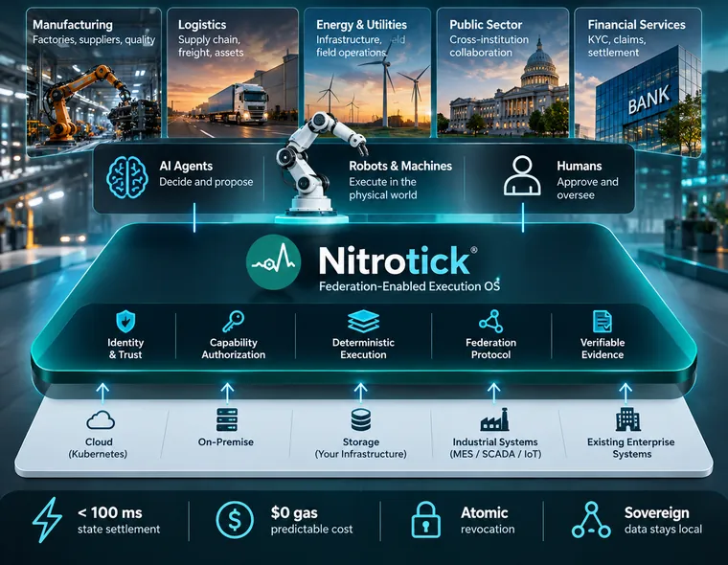Click the Existing Enterprise Systems building icon

coord(627,419)
